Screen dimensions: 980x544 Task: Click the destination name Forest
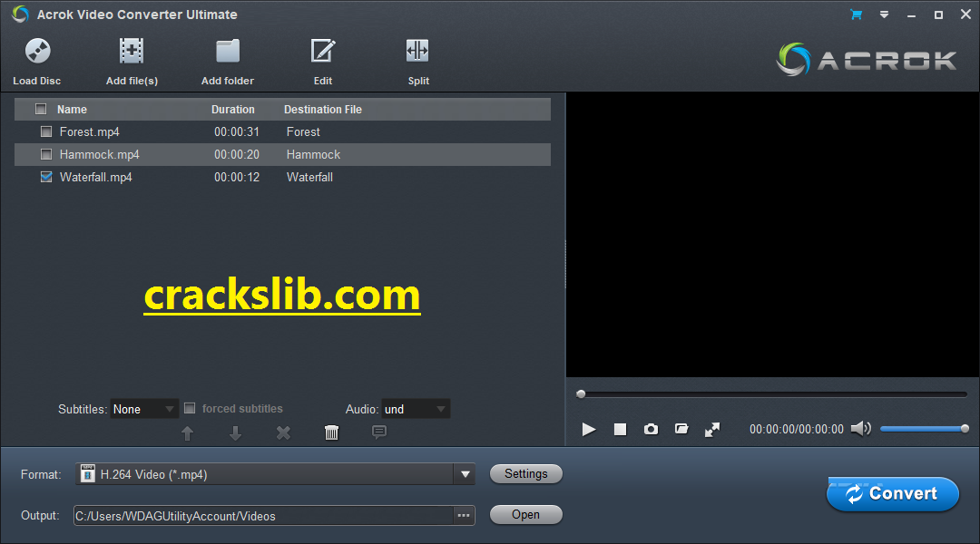point(303,131)
